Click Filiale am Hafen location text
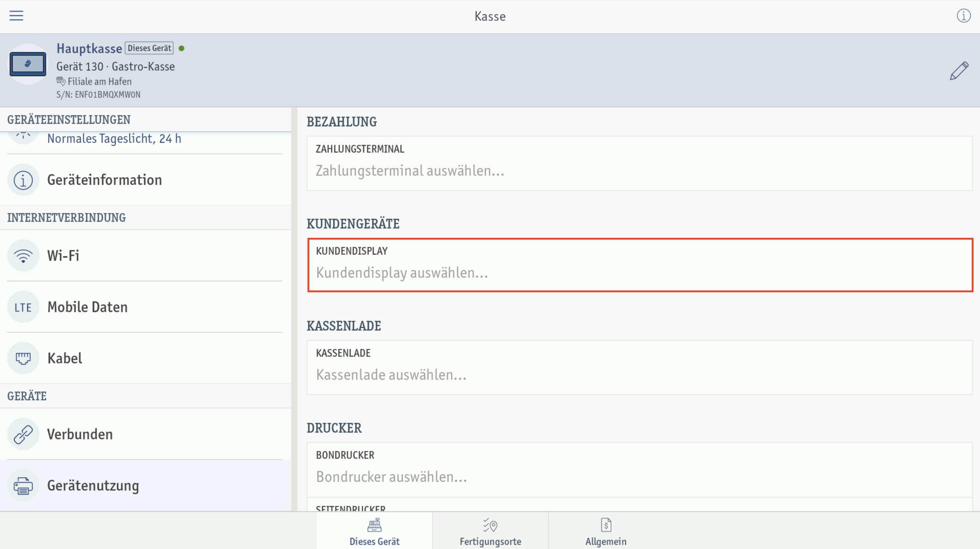The width and height of the screenshot is (980, 549). point(100,81)
